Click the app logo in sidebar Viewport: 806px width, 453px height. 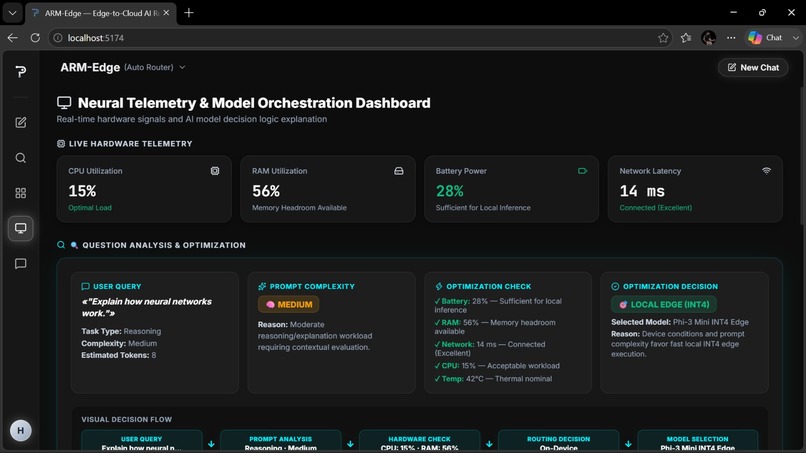(21, 71)
